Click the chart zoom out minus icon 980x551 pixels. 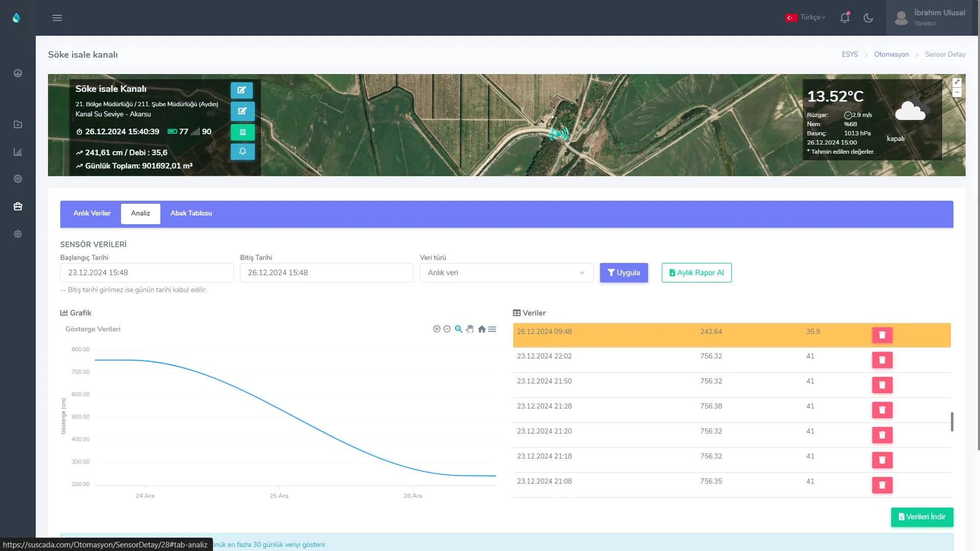[x=447, y=329]
